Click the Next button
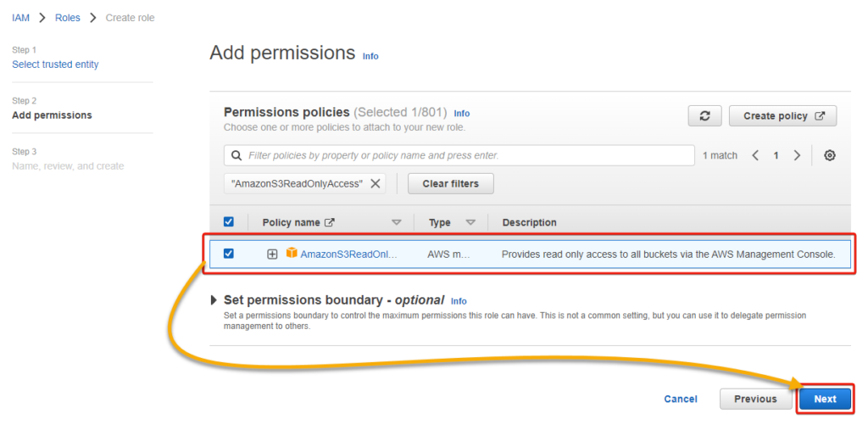This screenshot has height=425, width=868. point(824,399)
